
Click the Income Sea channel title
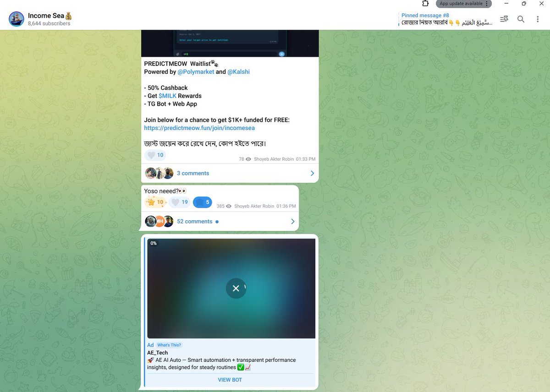[x=50, y=16]
